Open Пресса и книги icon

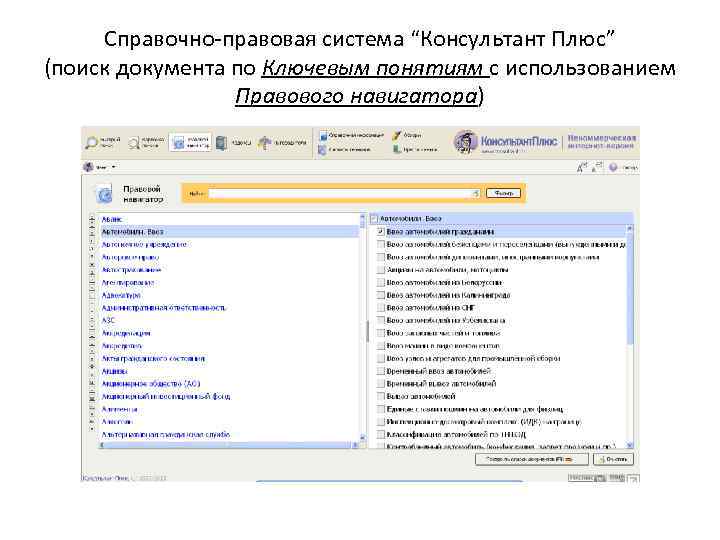397,149
